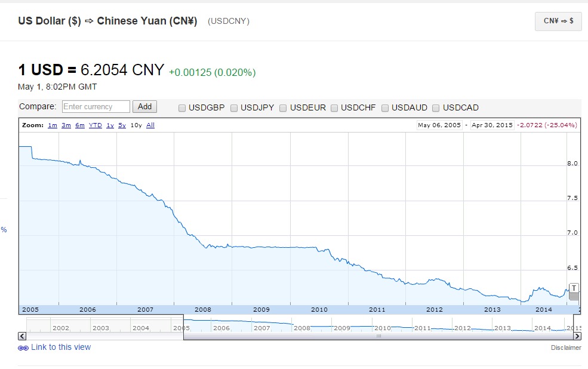588x369 pixels.
Task: Click the May 06, 2005 start date field
Action: click(x=439, y=125)
